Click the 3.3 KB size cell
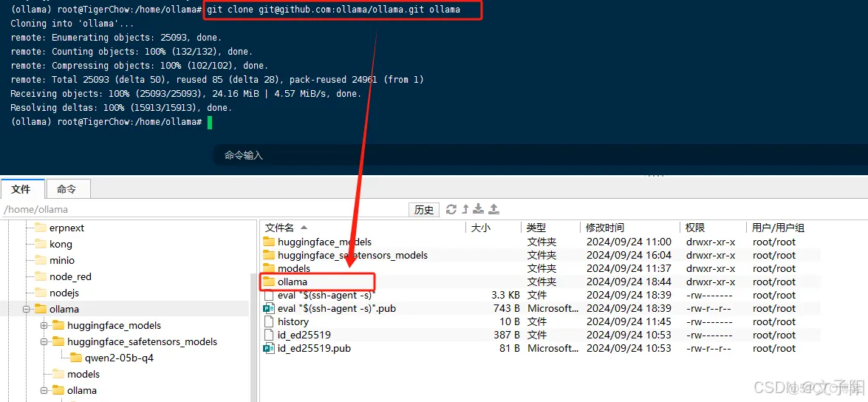This screenshot has height=402, width=868. (x=505, y=295)
